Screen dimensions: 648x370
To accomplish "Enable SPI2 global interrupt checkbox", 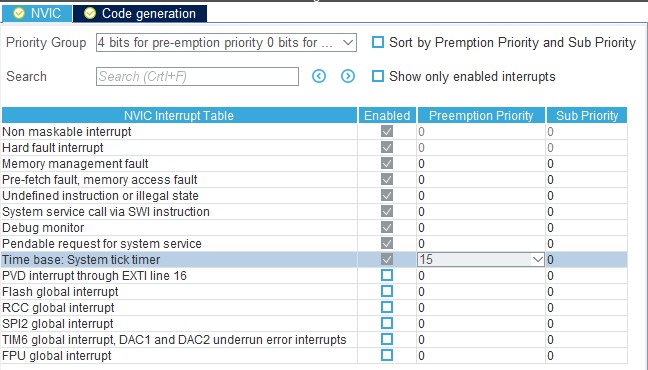I will [387, 323].
